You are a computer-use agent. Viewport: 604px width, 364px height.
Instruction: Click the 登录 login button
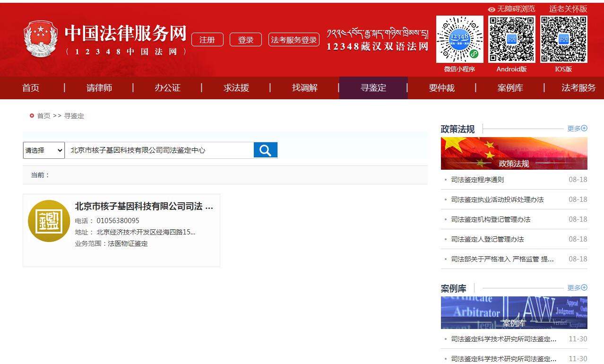pos(246,40)
